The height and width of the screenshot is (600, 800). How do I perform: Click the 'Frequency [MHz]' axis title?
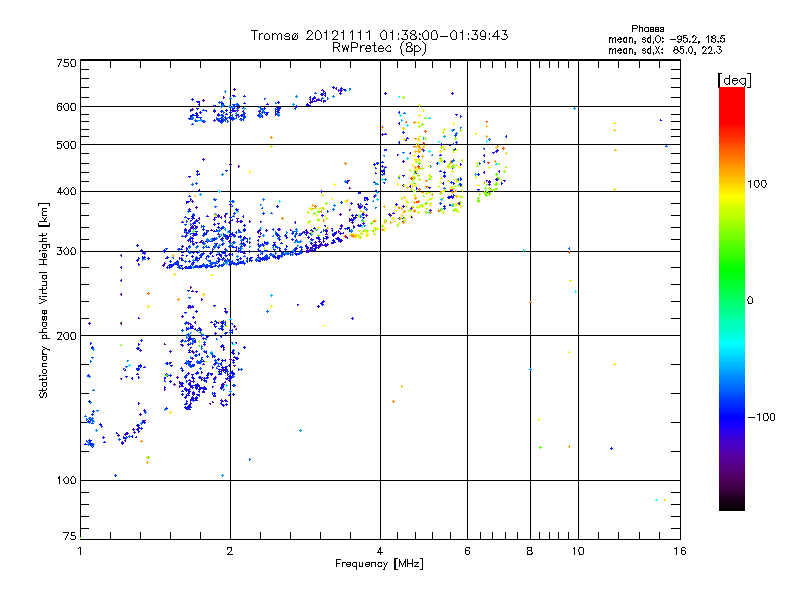(380, 564)
